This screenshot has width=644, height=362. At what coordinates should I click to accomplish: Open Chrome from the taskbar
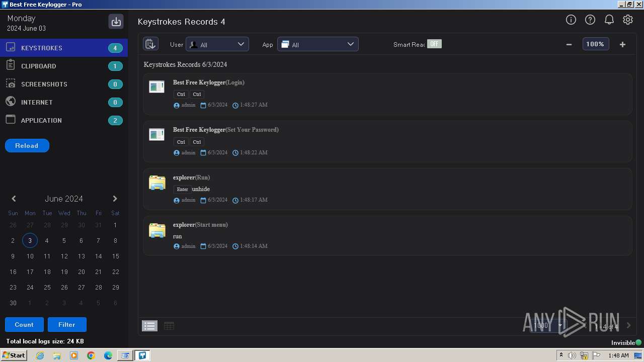tap(91, 355)
